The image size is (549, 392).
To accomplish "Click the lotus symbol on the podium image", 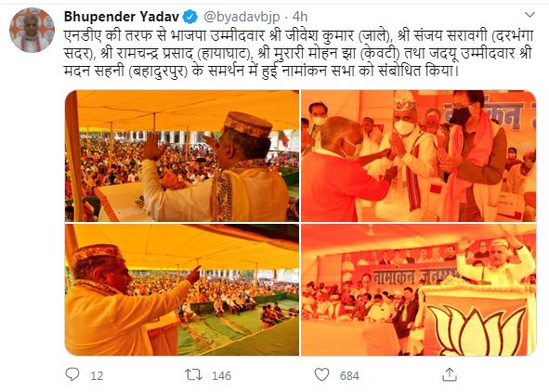I will pos(477,330).
